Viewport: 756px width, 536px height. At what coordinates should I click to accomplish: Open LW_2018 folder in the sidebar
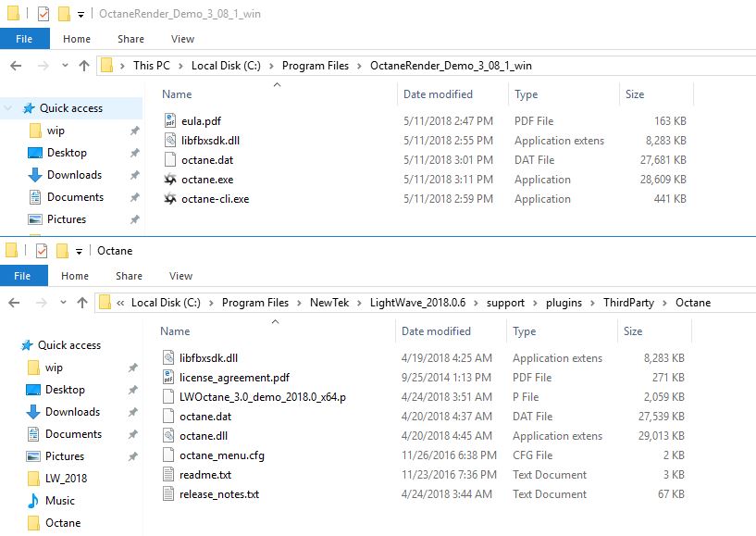(x=66, y=479)
